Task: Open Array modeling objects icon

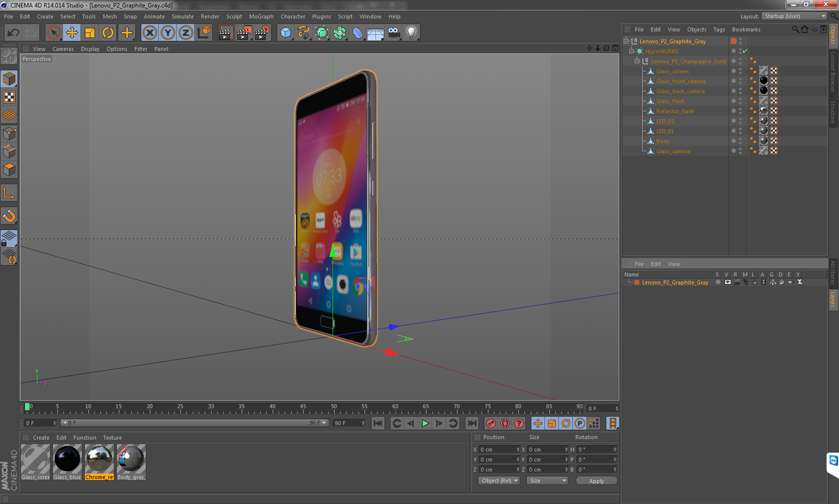Action: (x=340, y=33)
